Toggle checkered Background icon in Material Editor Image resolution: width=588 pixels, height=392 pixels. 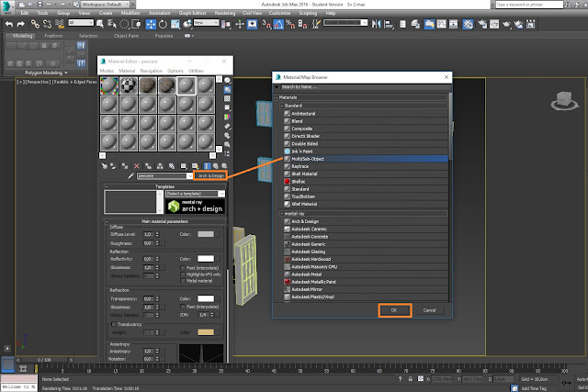(227, 98)
